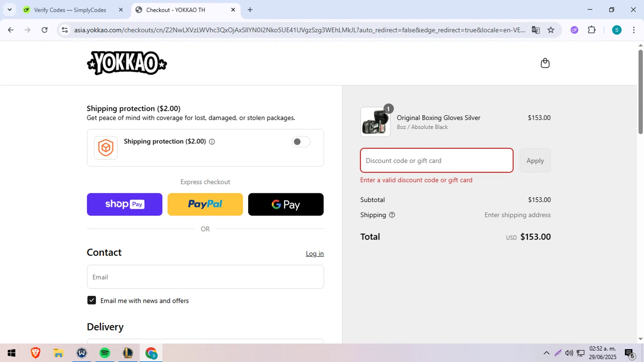Open the browser extensions puzzle icon
The width and height of the screenshot is (644, 362).
pos(592,30)
